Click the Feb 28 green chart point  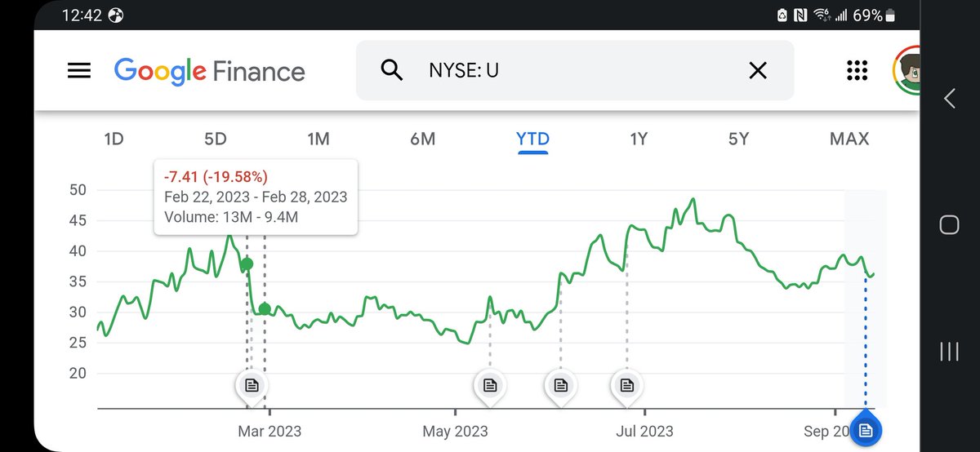point(265,308)
